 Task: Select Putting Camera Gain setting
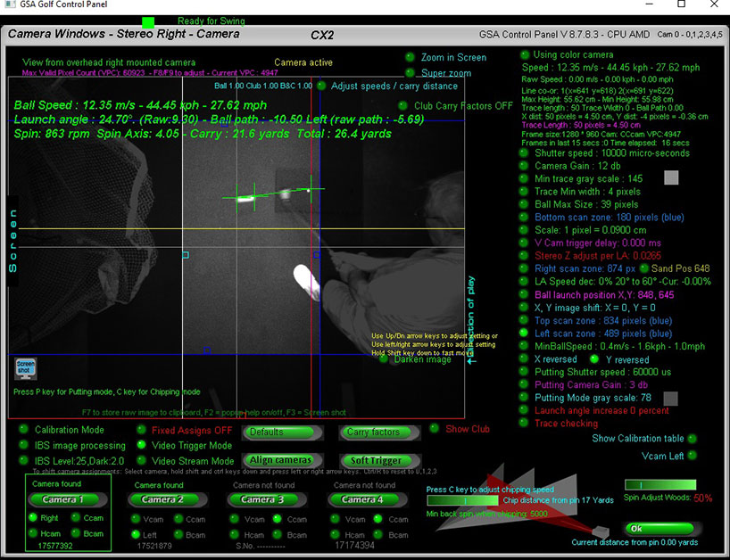click(x=524, y=384)
